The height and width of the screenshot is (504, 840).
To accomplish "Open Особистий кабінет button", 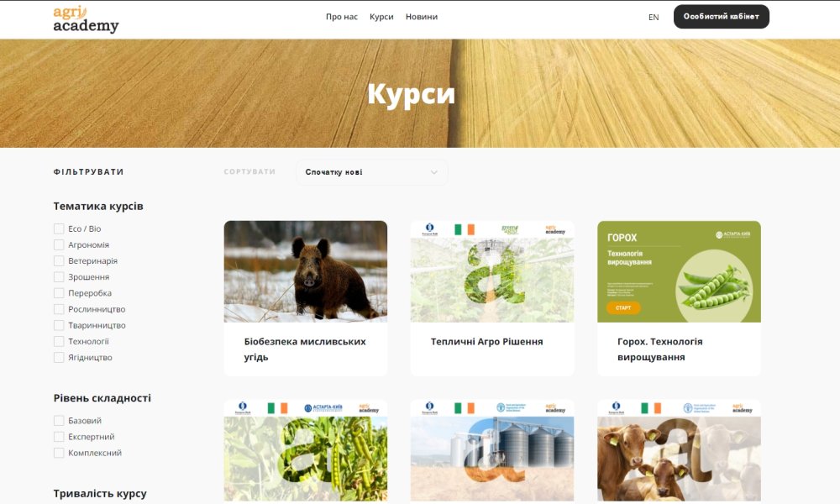I will point(721,17).
